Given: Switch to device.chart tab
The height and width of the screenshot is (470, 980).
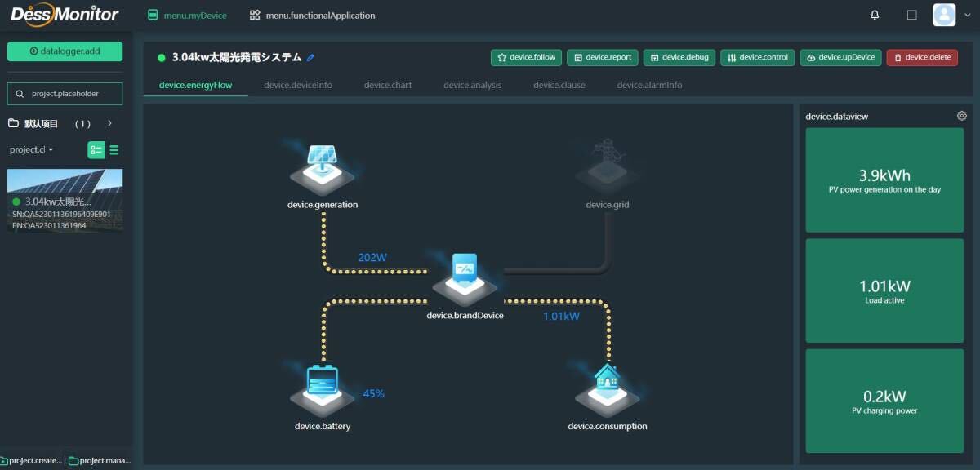Looking at the screenshot, I should click(388, 85).
